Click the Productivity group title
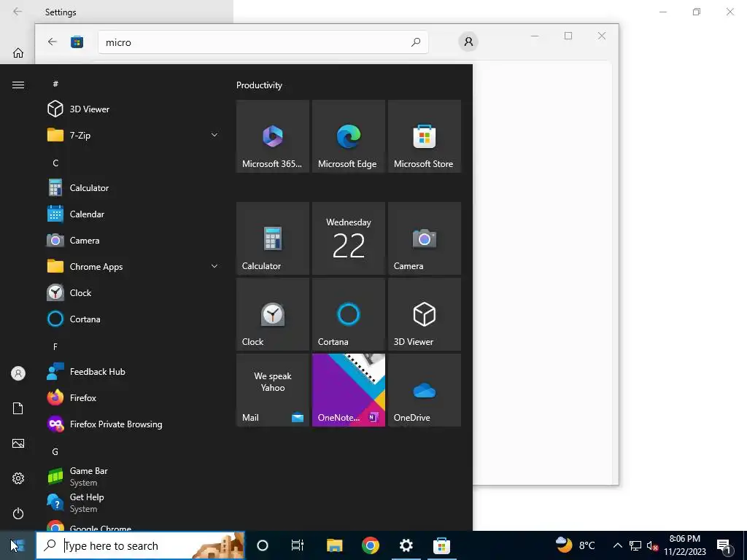The image size is (747, 560). click(x=259, y=85)
